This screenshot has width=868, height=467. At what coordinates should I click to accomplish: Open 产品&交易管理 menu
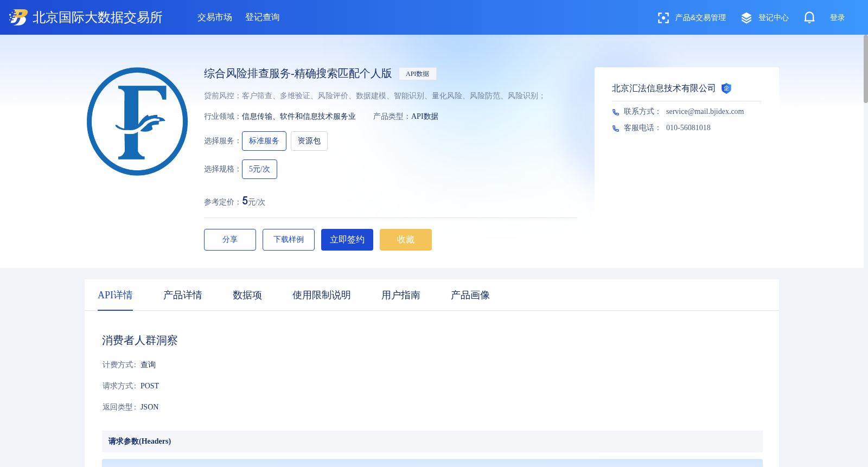coord(700,18)
